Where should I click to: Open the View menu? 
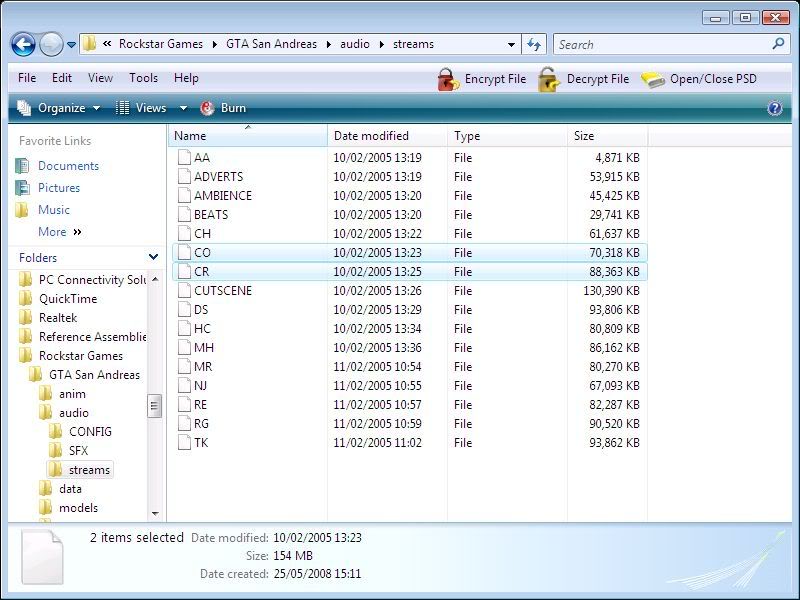(x=100, y=78)
